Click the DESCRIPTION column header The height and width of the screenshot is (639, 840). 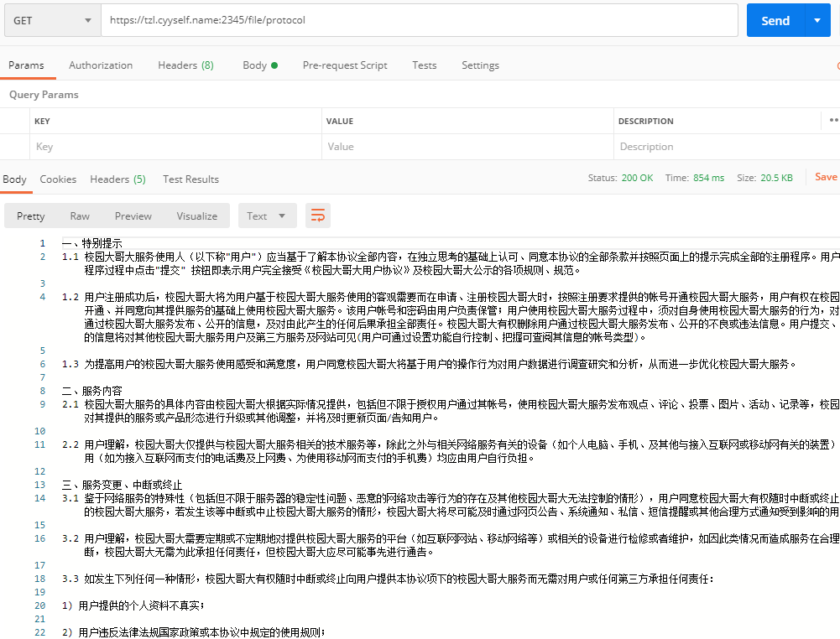(646, 121)
